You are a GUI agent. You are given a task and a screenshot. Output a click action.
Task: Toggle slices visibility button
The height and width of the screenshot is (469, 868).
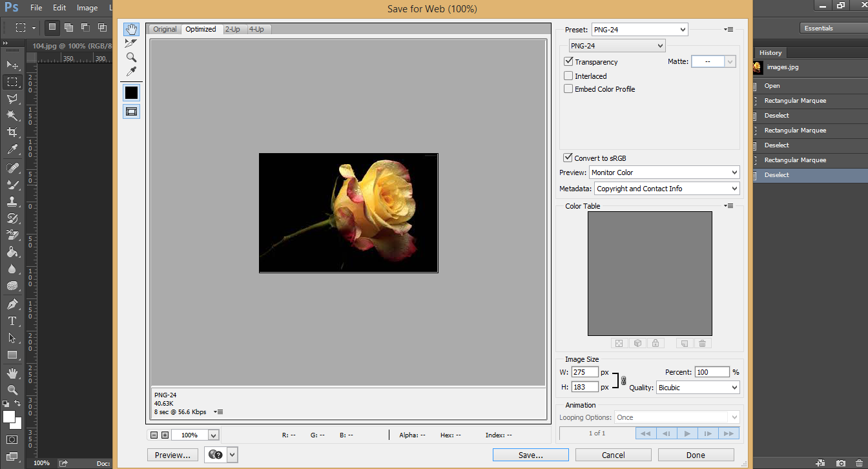click(x=131, y=111)
